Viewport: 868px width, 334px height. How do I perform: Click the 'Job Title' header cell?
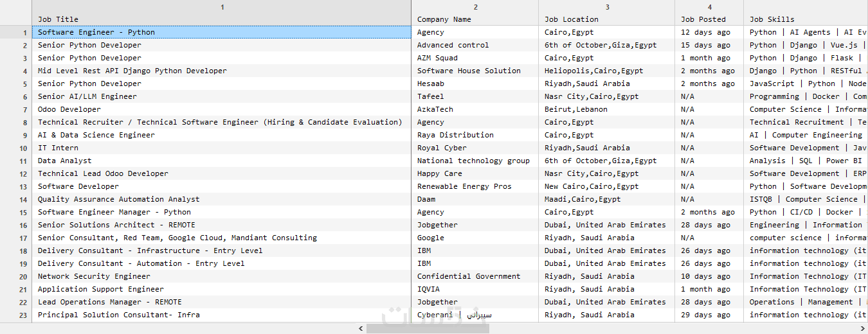[222, 19]
